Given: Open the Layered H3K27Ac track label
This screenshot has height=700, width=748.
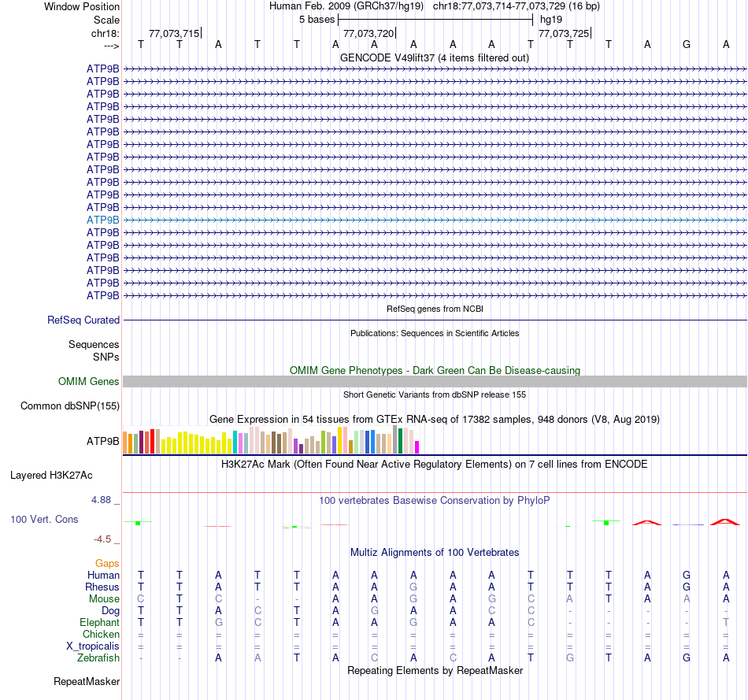Looking at the screenshot, I should [x=51, y=476].
